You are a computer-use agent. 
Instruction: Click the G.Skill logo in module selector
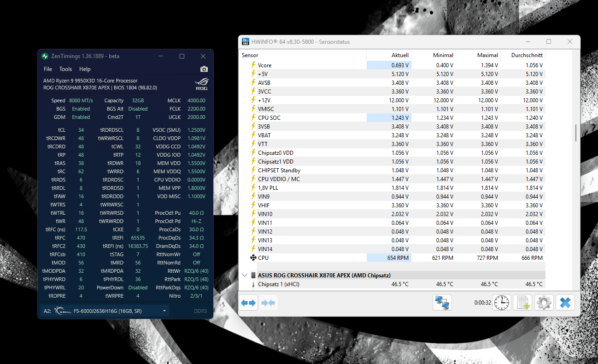[63, 311]
